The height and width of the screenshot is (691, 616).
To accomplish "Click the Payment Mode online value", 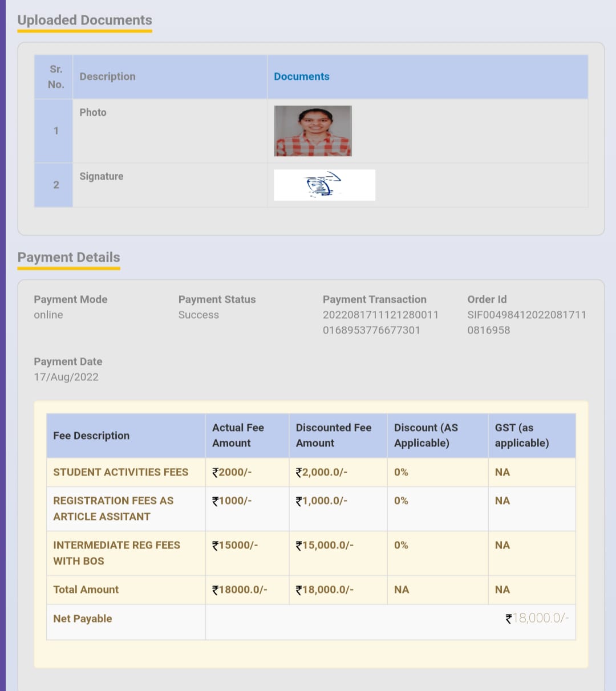I will tap(48, 315).
